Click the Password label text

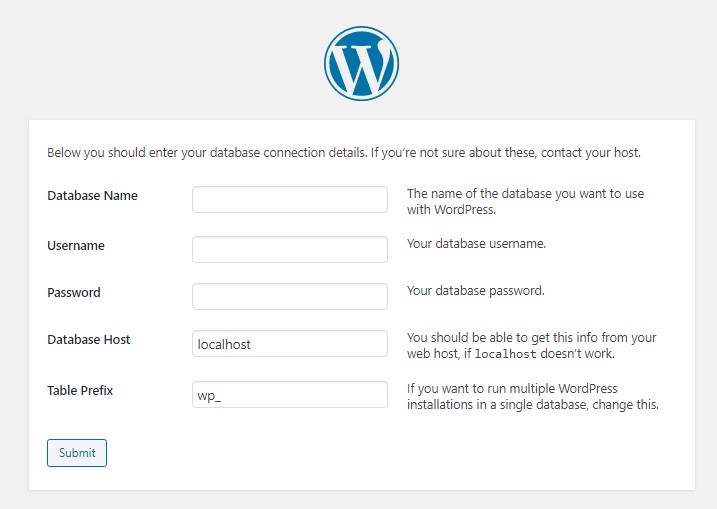tap(74, 293)
